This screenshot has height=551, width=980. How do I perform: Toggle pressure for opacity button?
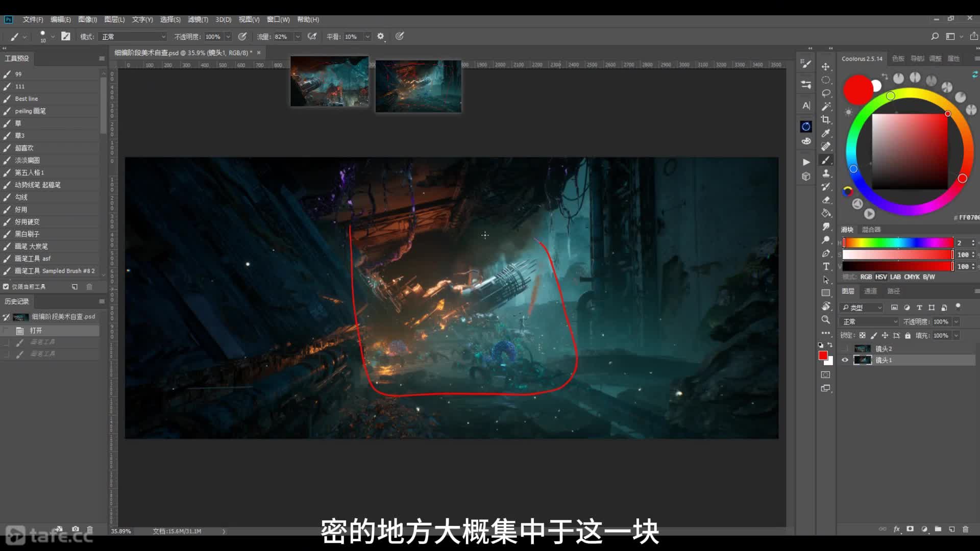point(242,36)
